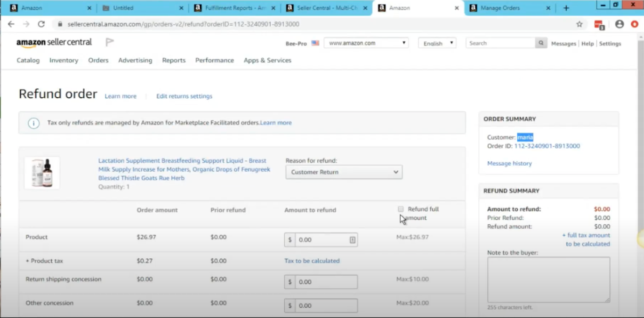Screen dimensions: 644x318
Task: Open the Reports menu
Action: [x=174, y=60]
